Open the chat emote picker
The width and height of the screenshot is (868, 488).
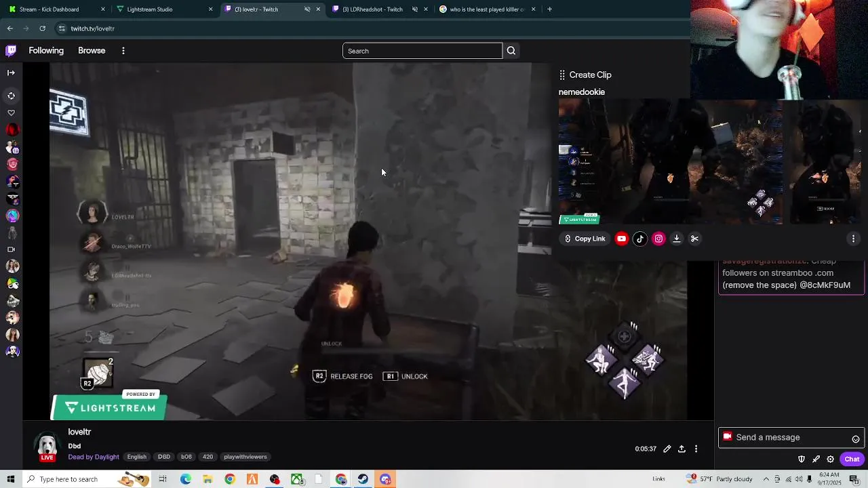tap(855, 439)
